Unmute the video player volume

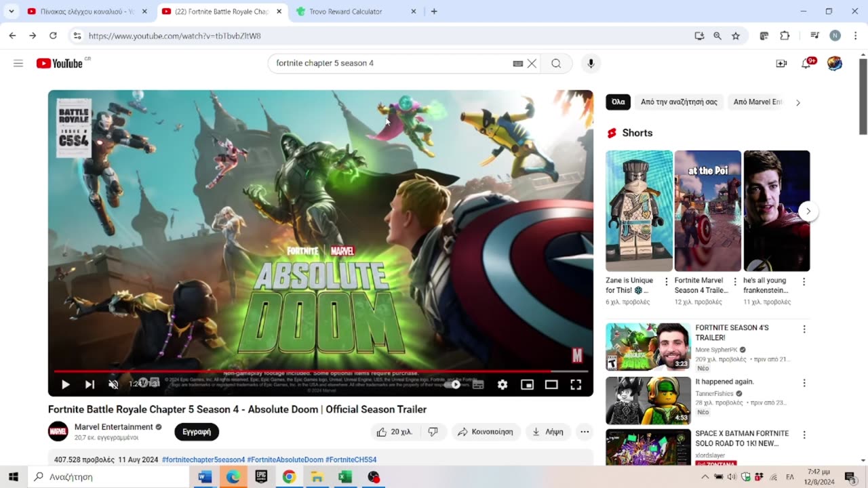[x=113, y=384]
